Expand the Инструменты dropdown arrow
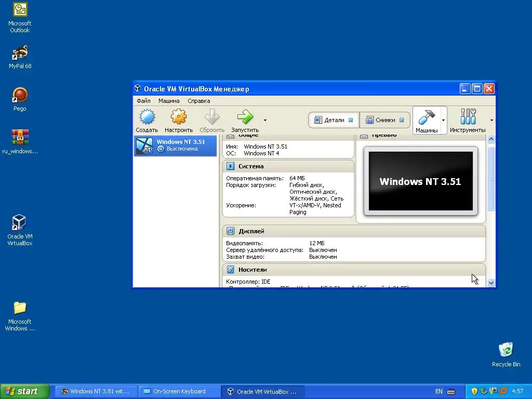The width and height of the screenshot is (532, 399). pos(491,121)
